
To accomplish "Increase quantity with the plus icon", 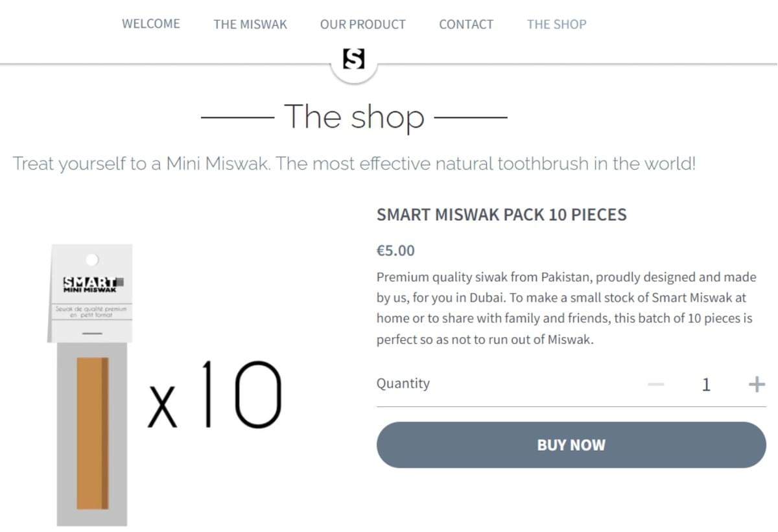I will (757, 385).
